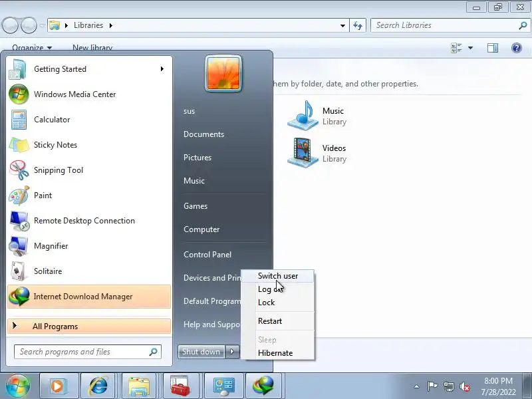The image size is (532, 399).
Task: Open the Videos library icon
Action: [x=303, y=153]
